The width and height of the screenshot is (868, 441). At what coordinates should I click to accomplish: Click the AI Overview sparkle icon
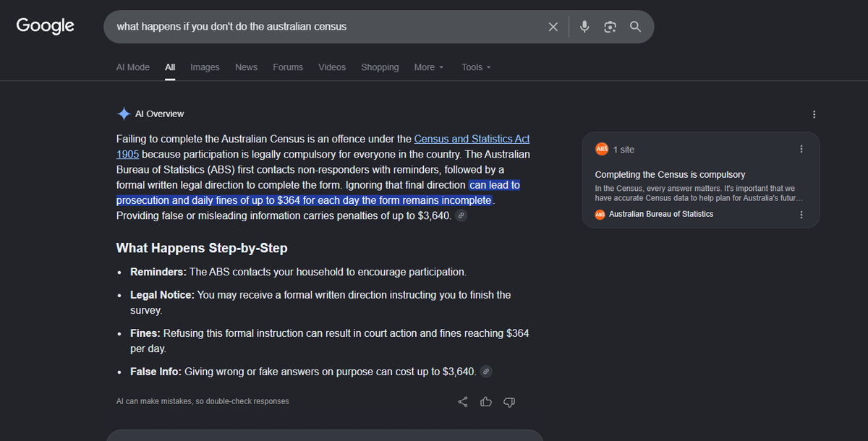tap(124, 114)
